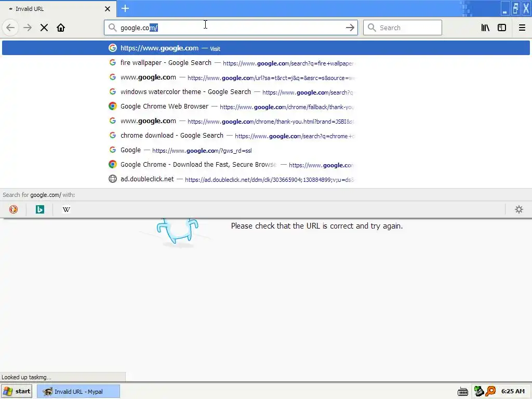Click the go arrow in the address bar
This screenshot has height=399, width=532.
pyautogui.click(x=350, y=28)
